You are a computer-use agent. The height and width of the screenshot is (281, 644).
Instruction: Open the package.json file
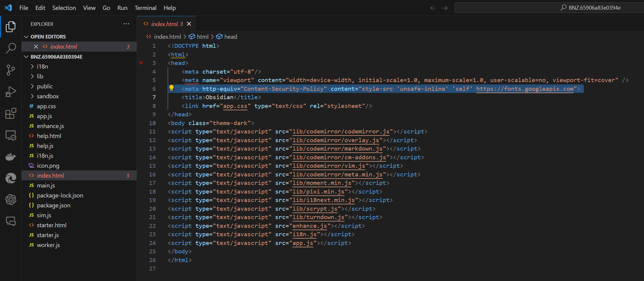coord(53,205)
